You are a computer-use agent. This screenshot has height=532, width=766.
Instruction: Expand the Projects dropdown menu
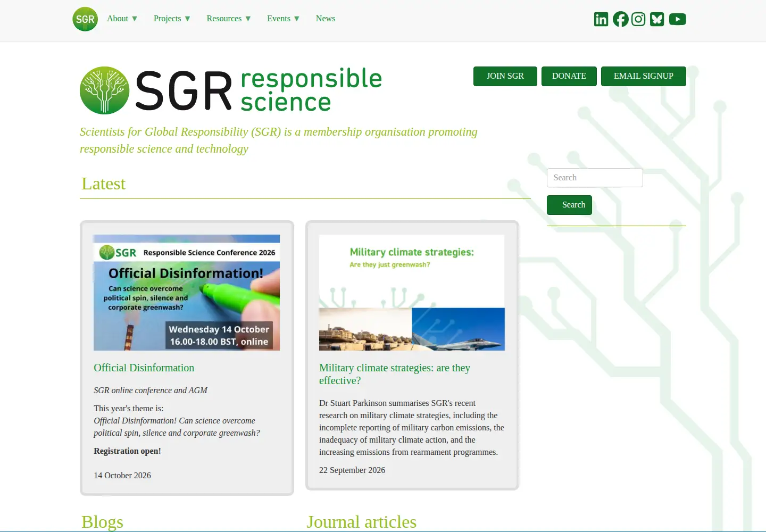(172, 19)
